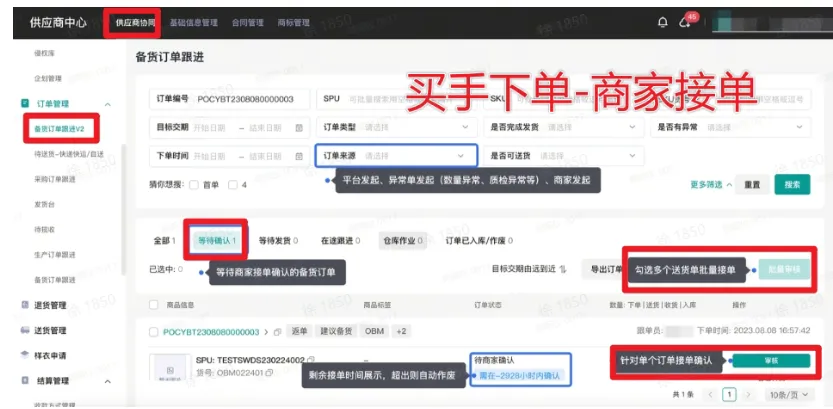Switch to 在途跟进 tab
The height and width of the screenshot is (409, 833).
tap(340, 241)
